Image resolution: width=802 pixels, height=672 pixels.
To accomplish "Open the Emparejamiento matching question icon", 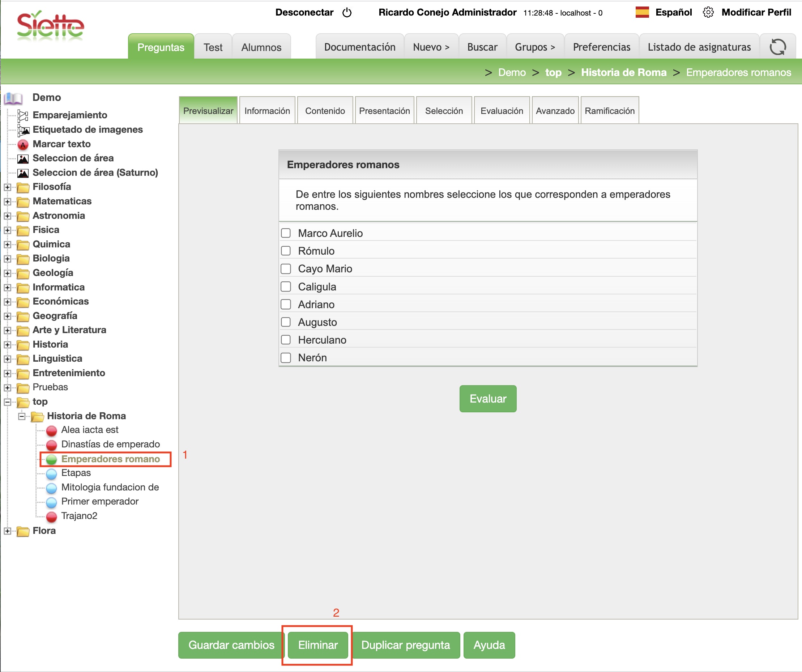I will pyautogui.click(x=23, y=115).
